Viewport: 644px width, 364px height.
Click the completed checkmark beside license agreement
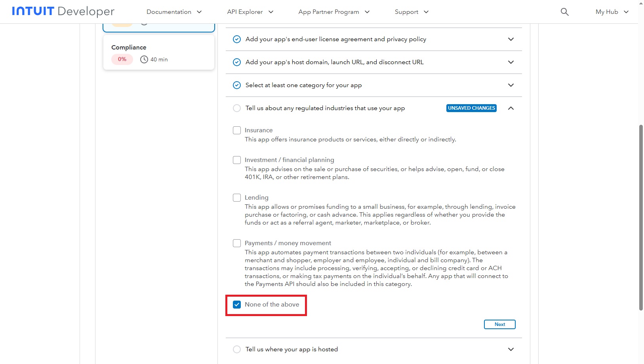click(x=237, y=39)
